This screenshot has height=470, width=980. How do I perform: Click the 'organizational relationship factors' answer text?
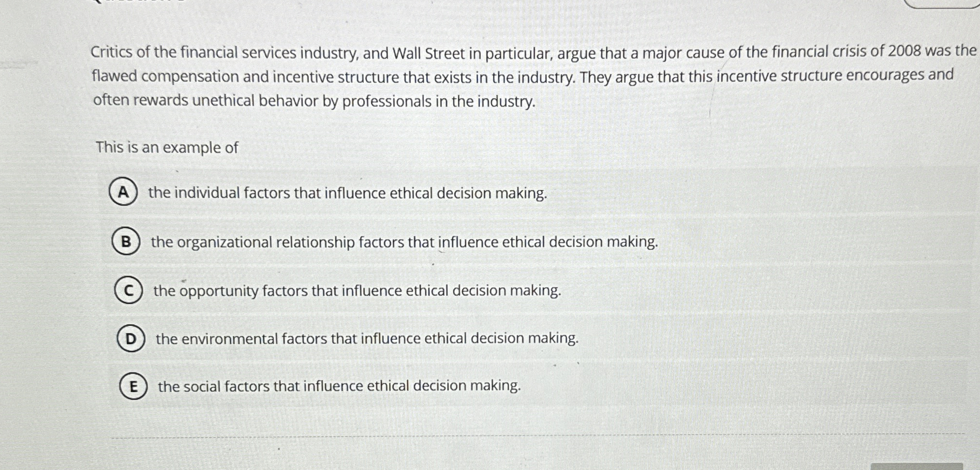pos(404,242)
